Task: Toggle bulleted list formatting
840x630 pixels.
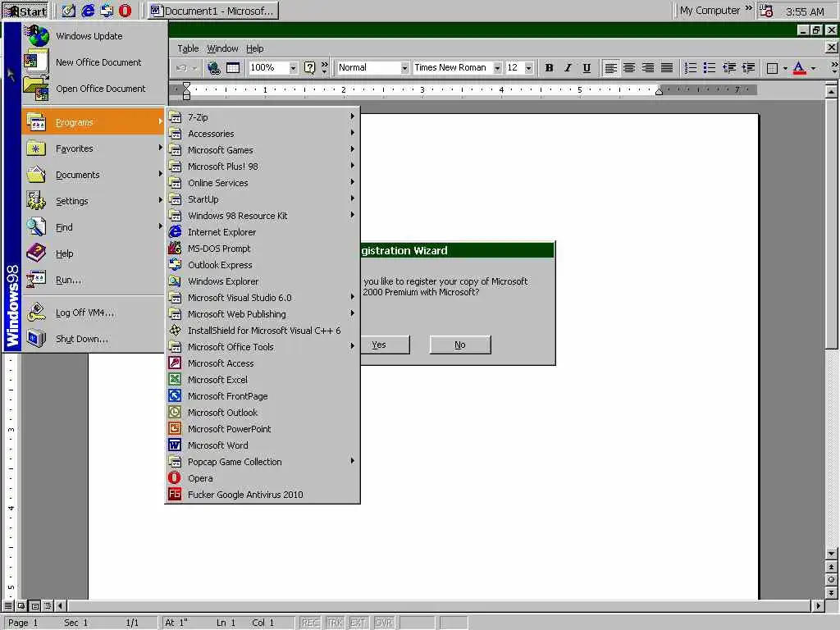Action: pyautogui.click(x=710, y=68)
